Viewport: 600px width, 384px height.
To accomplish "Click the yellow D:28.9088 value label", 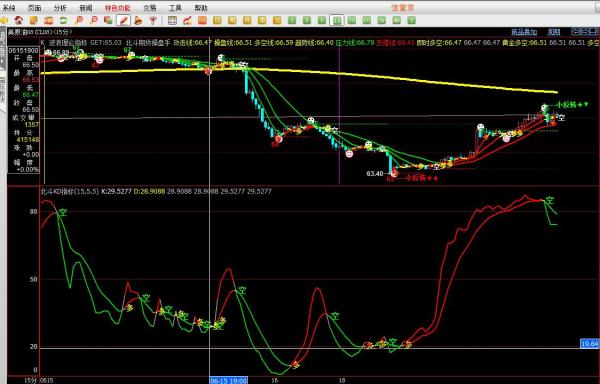I will coord(149,191).
